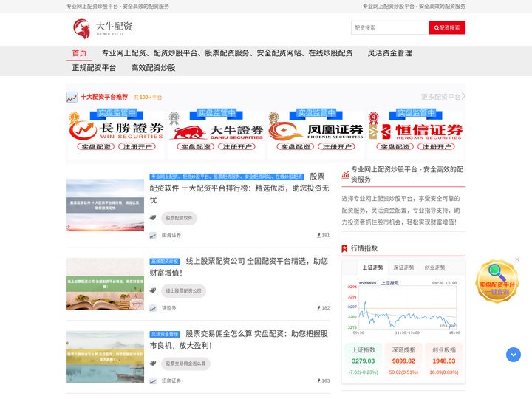Open the 股票交易佣金怎么算 article thumbnail
532x399 pixels.
[105, 357]
